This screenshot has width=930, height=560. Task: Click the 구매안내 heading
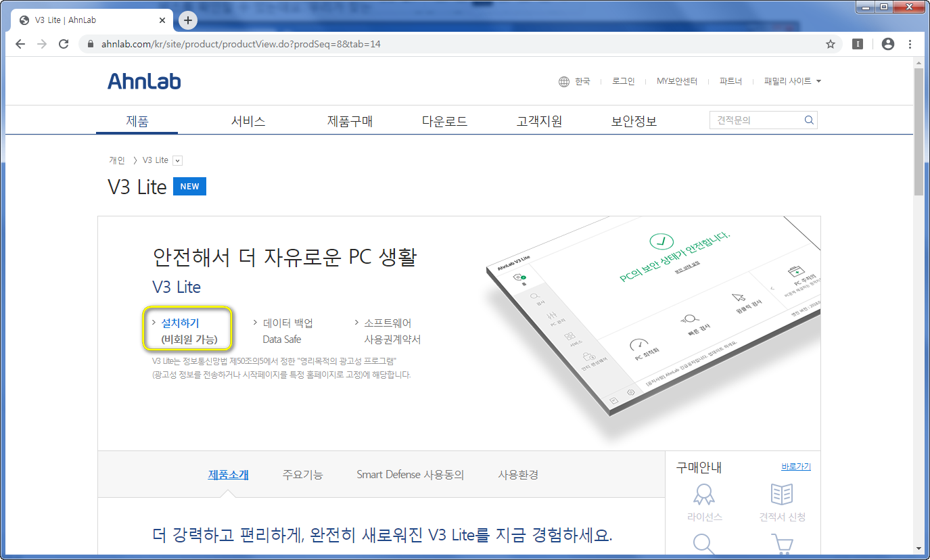coord(699,467)
